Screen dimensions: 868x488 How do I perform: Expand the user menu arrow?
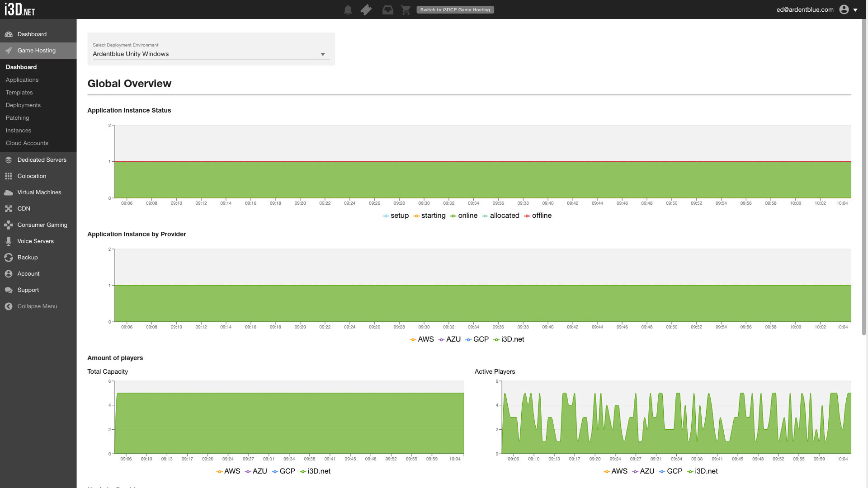(x=855, y=10)
